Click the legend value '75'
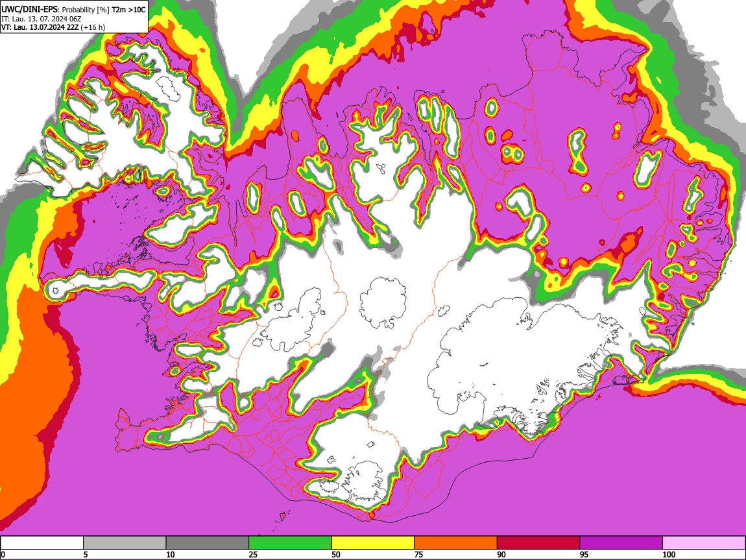Image resolution: width=746 pixels, height=560 pixels. (418, 554)
